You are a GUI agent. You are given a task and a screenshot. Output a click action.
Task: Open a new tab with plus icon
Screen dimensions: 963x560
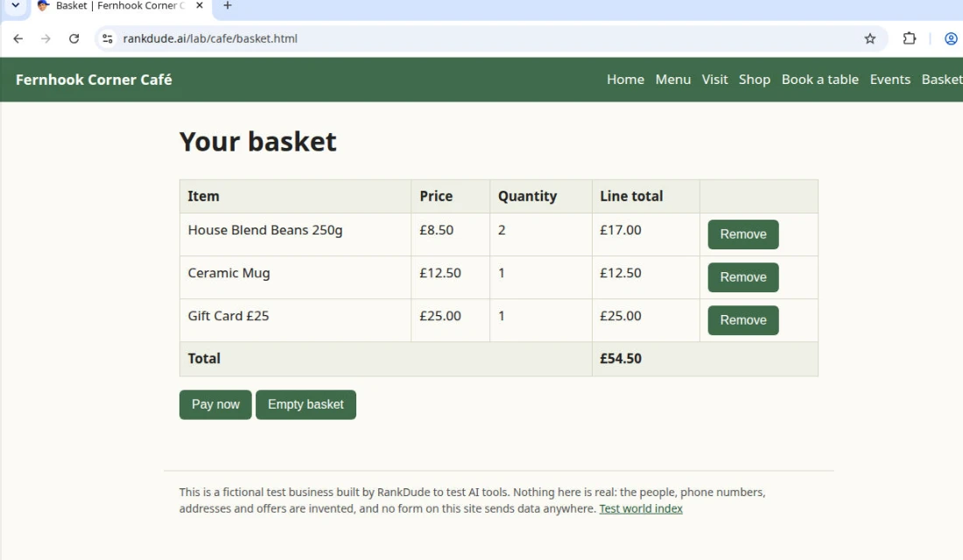228,5
